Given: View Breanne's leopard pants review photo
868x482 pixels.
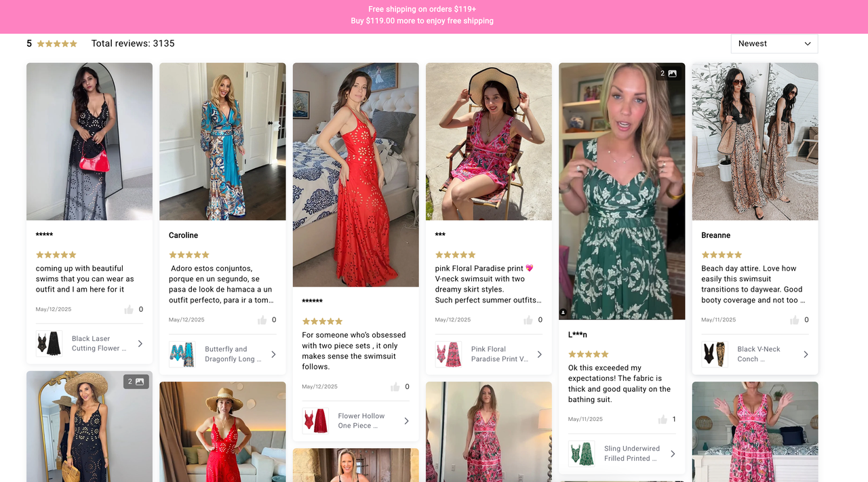Looking at the screenshot, I should [x=755, y=142].
